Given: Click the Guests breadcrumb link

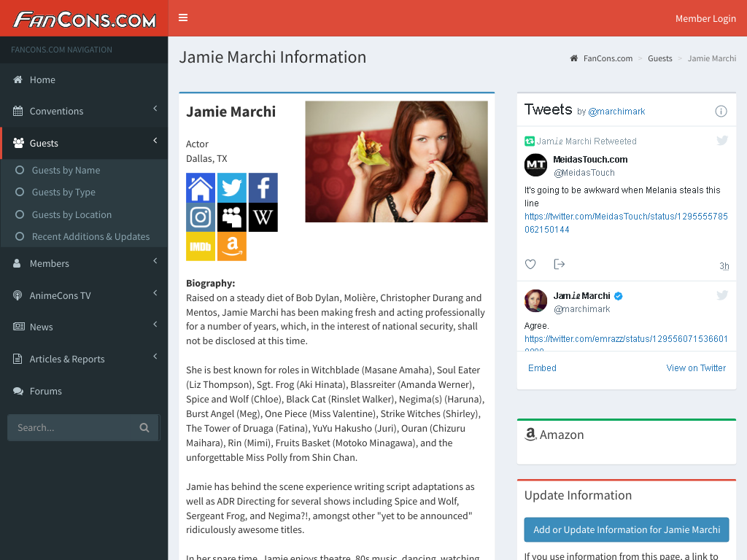Looking at the screenshot, I should (659, 58).
